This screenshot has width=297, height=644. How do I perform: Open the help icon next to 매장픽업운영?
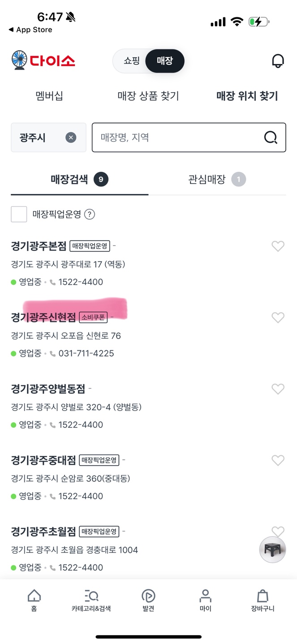tap(90, 214)
